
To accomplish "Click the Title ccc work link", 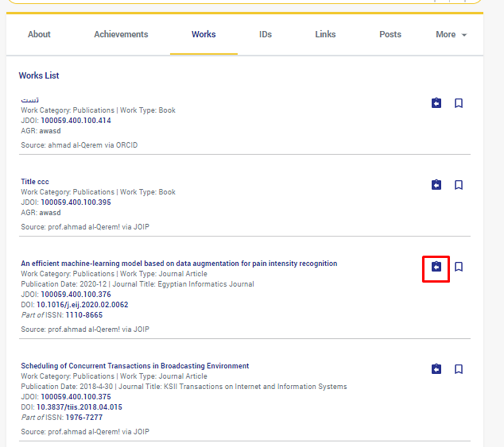I will (x=35, y=181).
